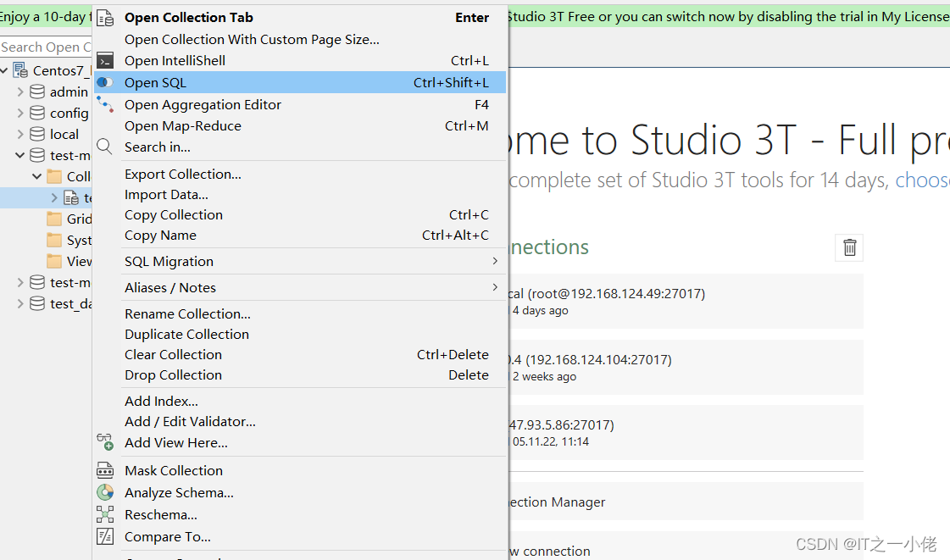Select Drop Collection
This screenshot has height=560, width=950.
tap(301, 374)
